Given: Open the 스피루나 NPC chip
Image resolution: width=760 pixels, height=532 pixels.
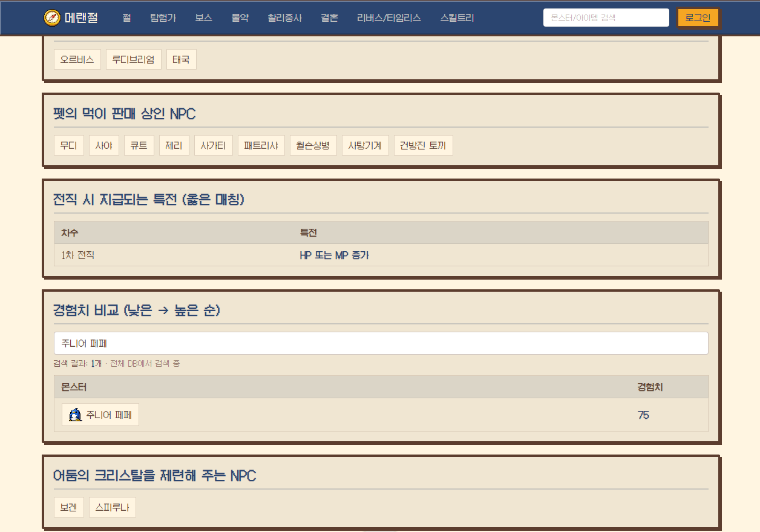Looking at the screenshot, I should pos(113,508).
